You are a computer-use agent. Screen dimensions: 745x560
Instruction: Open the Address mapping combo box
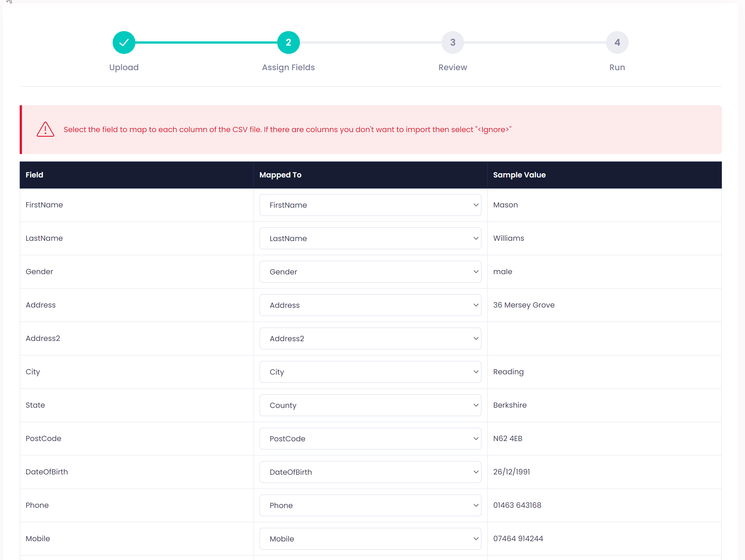click(370, 305)
